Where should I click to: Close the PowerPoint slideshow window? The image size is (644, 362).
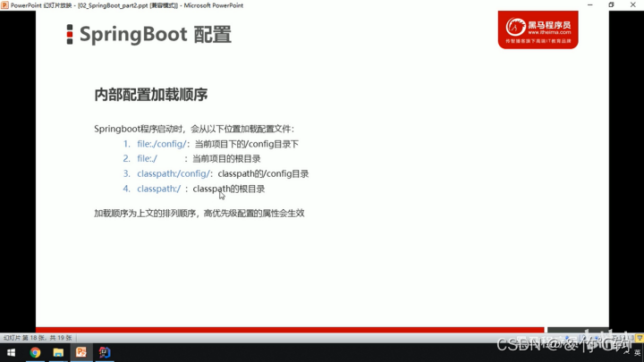633,5
